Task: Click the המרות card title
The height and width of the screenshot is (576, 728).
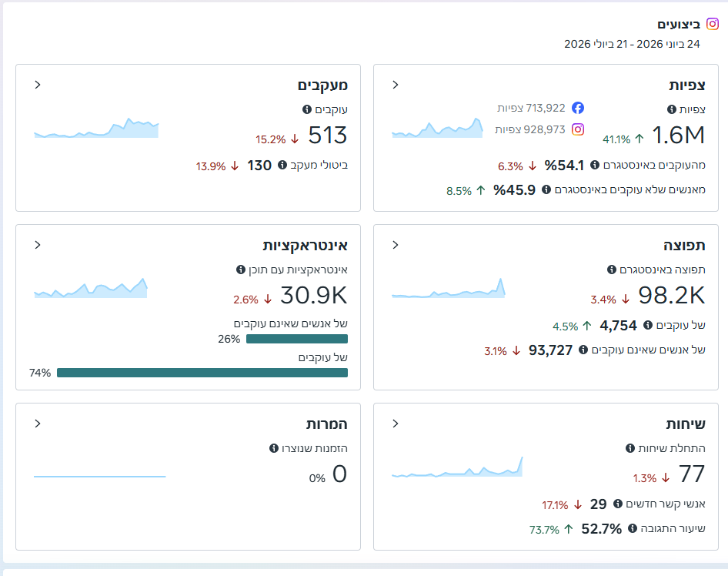Action: [327, 424]
